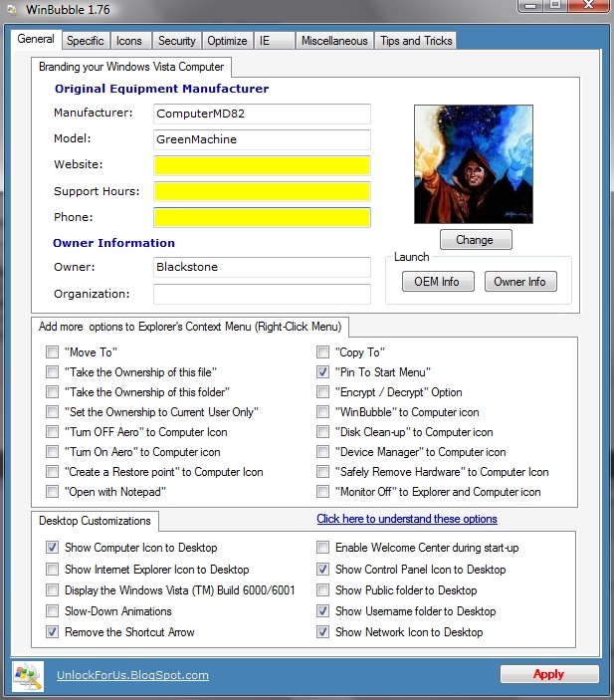
Task: Check "Create a Restore point" to Computer Icon
Action: tap(52, 471)
